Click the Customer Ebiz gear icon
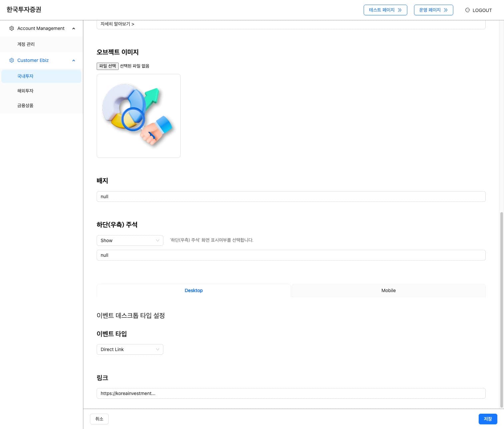 (x=12, y=60)
